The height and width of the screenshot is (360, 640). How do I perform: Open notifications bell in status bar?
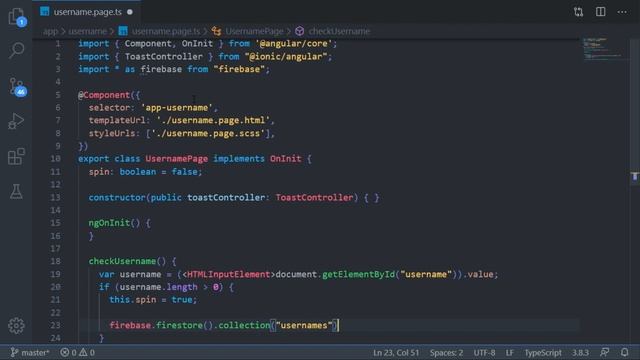pyautogui.click(x=624, y=352)
